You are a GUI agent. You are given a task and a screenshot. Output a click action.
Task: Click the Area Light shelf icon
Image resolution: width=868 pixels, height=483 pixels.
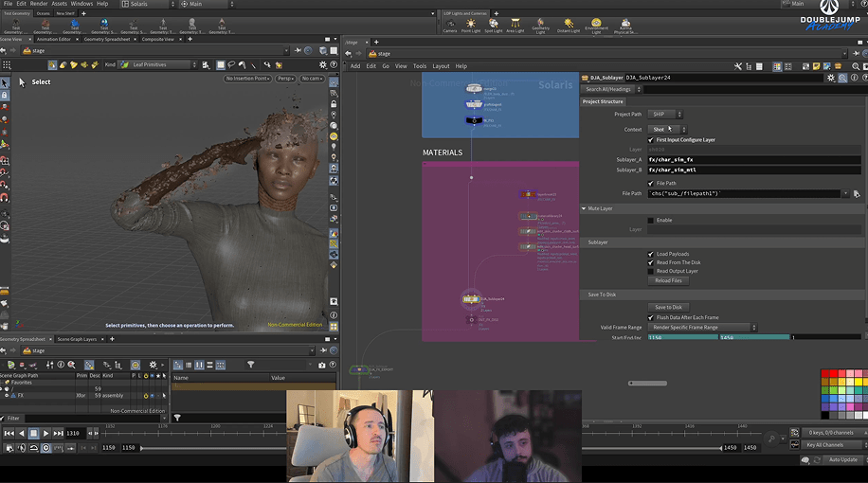515,25
